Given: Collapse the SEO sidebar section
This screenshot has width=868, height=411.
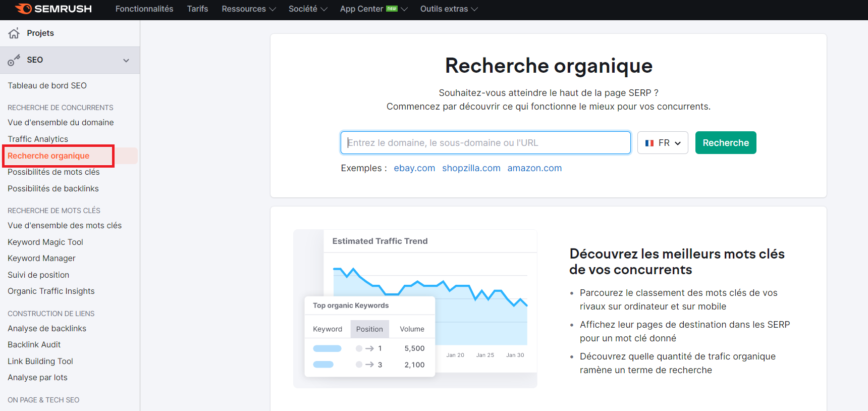Looking at the screenshot, I should 126,60.
